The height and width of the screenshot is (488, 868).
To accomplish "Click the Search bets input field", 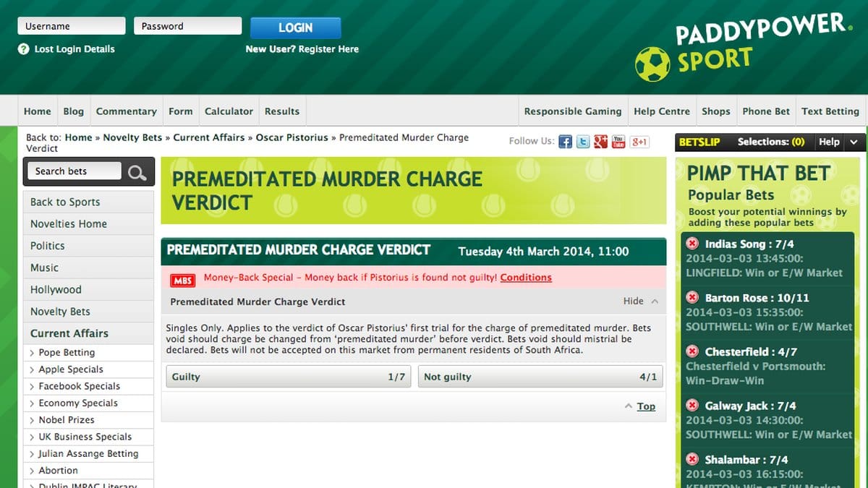I will pos(75,171).
